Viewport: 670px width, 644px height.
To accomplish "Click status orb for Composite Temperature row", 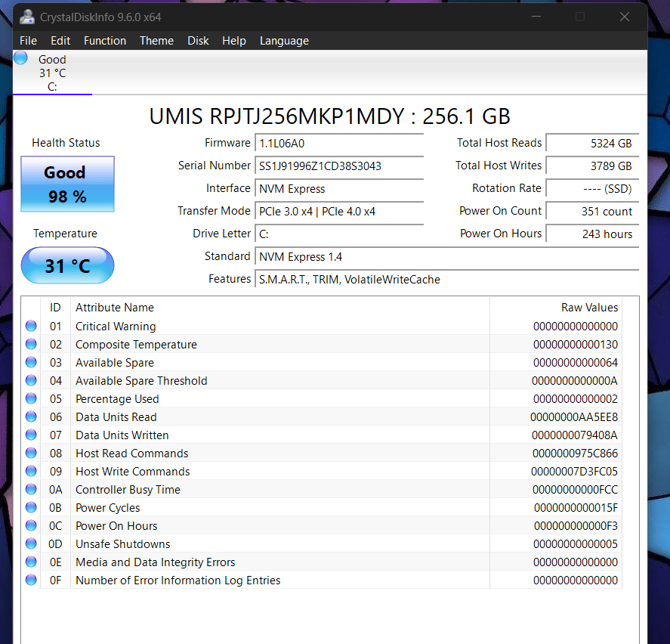I will tap(31, 344).
